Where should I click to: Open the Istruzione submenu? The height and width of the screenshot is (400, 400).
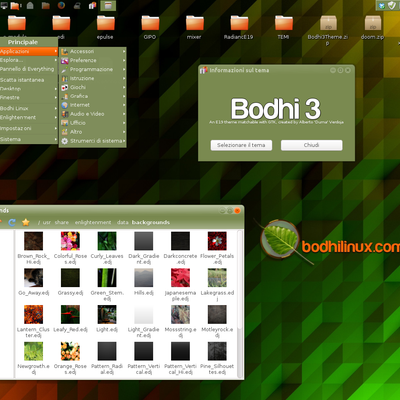[93, 78]
